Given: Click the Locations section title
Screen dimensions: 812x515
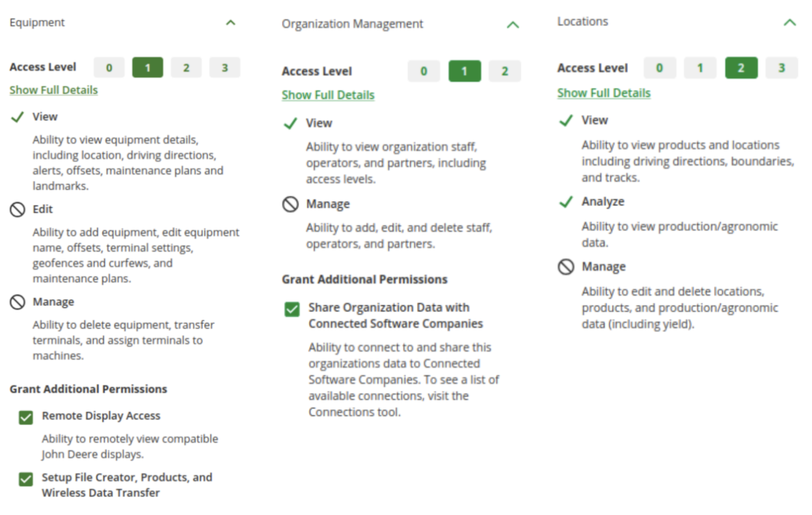Looking at the screenshot, I should click(x=582, y=21).
